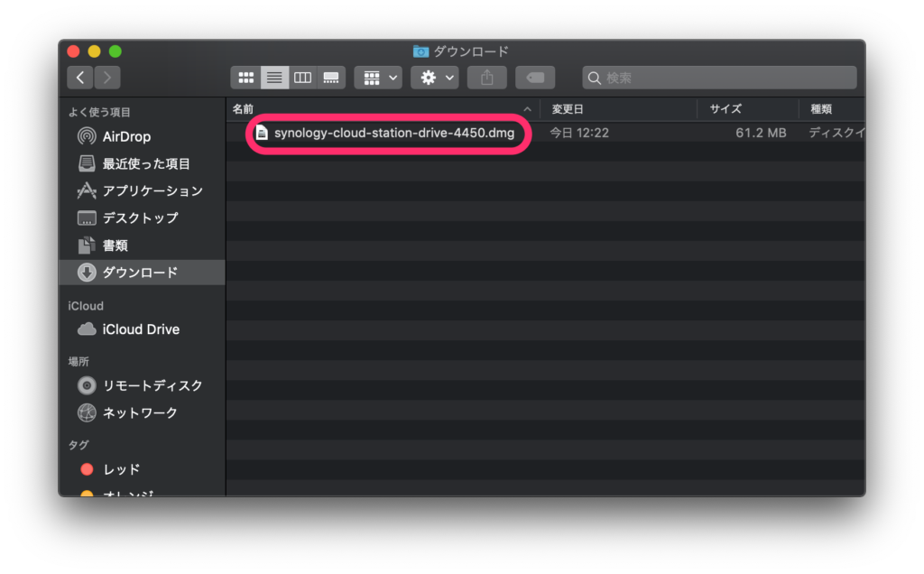Open the gear action menu
The height and width of the screenshot is (574, 924).
435,78
